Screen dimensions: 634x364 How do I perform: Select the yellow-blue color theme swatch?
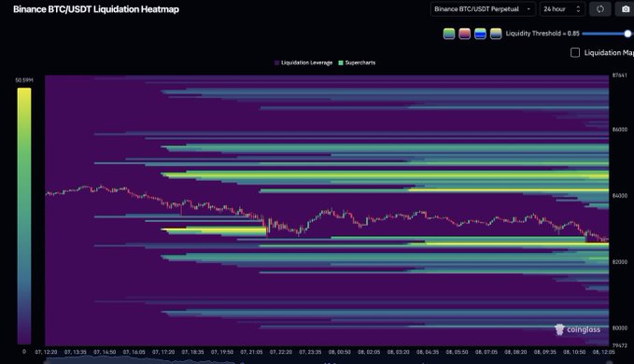click(496, 34)
